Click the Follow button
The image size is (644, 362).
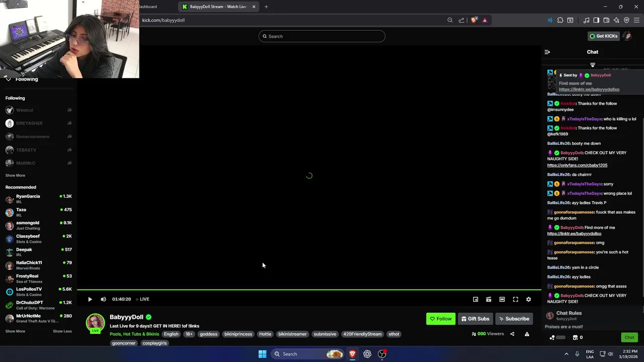[x=441, y=319]
